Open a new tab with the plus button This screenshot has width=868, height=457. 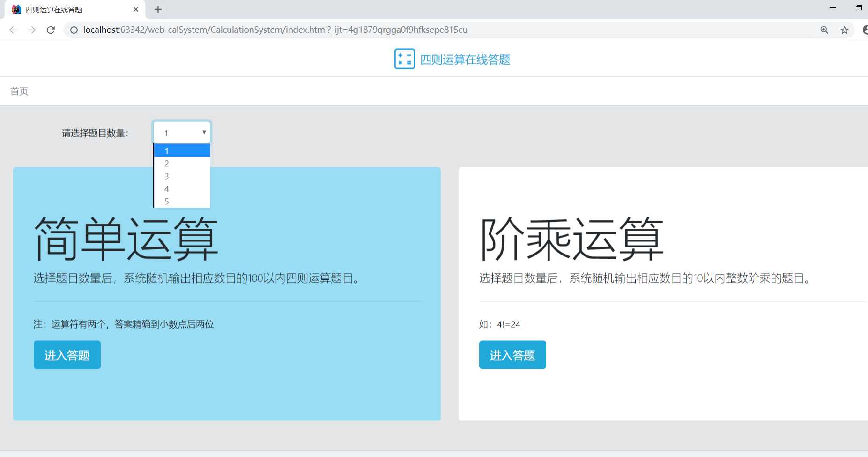click(158, 9)
